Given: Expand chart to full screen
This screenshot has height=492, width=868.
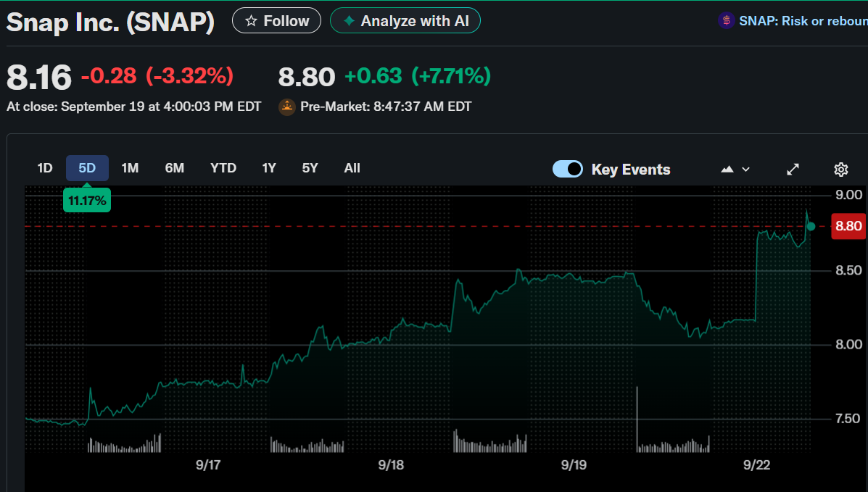Looking at the screenshot, I should [x=793, y=170].
